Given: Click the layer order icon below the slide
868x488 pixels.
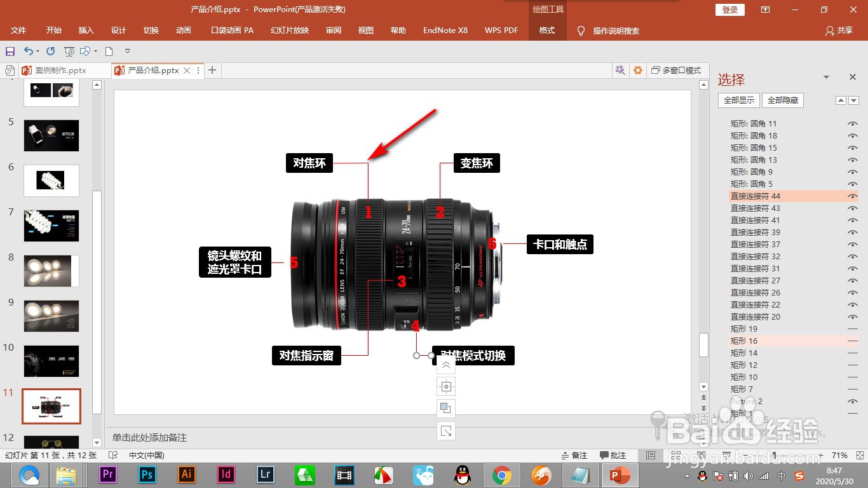Looking at the screenshot, I should pos(446,409).
